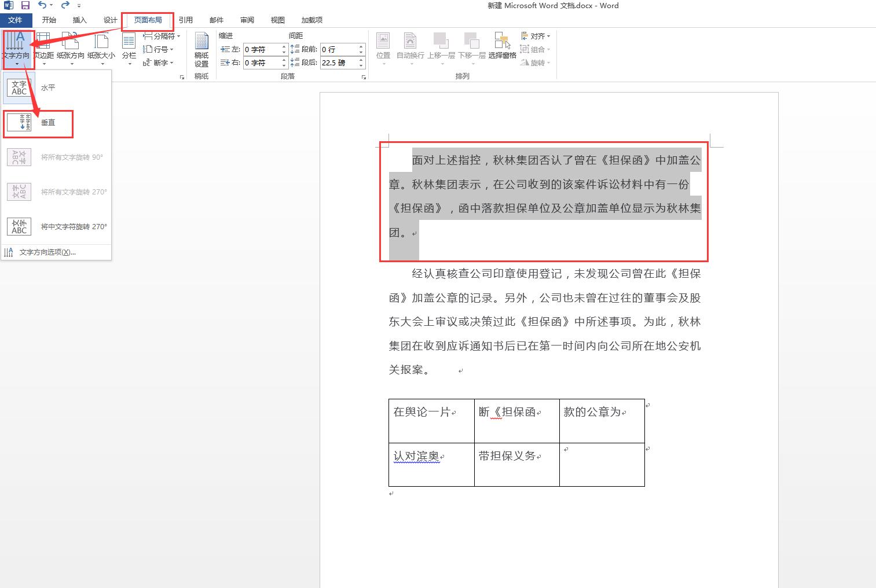This screenshot has height=588, width=876.
Task: Choose 将所有文字旋转 90° option
Action: (x=56, y=157)
